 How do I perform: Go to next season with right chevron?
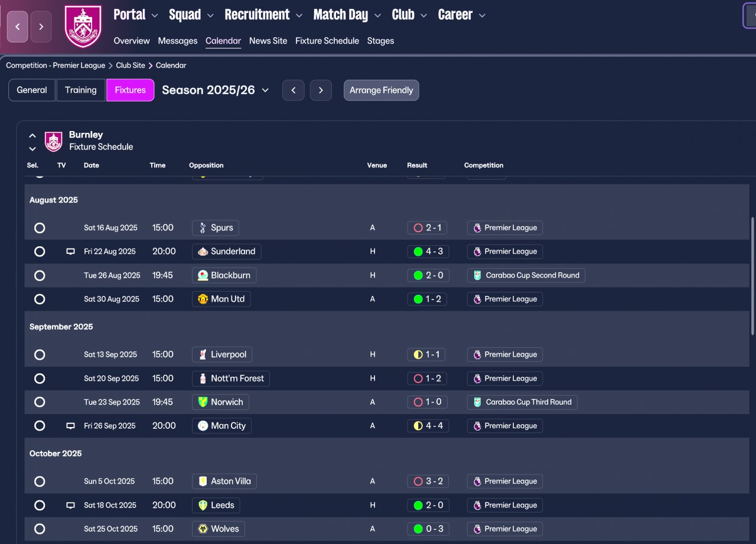[321, 90]
